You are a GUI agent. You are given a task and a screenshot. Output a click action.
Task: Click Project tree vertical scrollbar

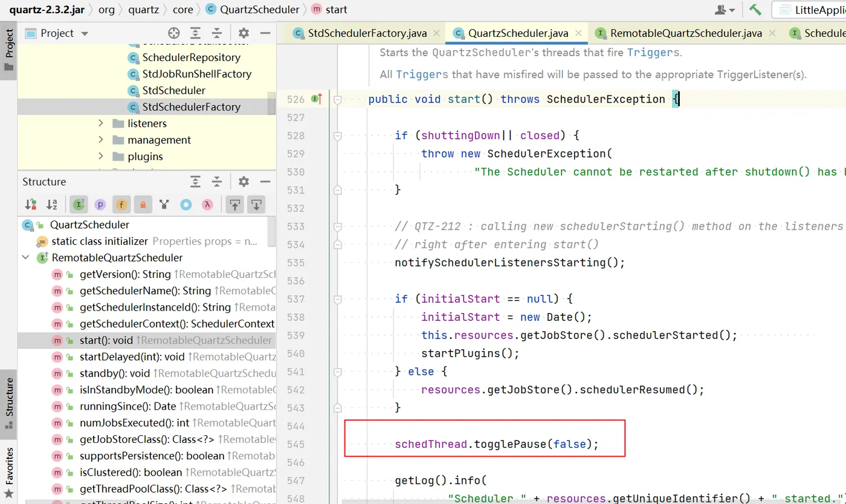[272, 103]
